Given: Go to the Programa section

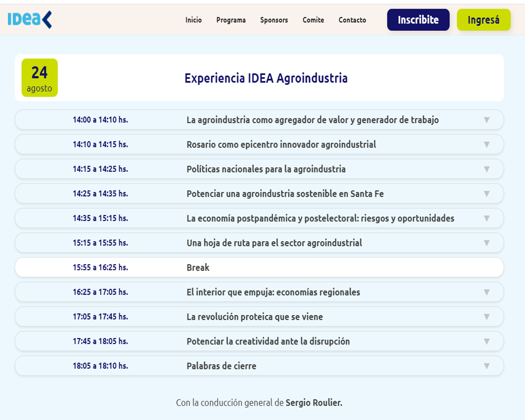Looking at the screenshot, I should pyautogui.click(x=231, y=20).
